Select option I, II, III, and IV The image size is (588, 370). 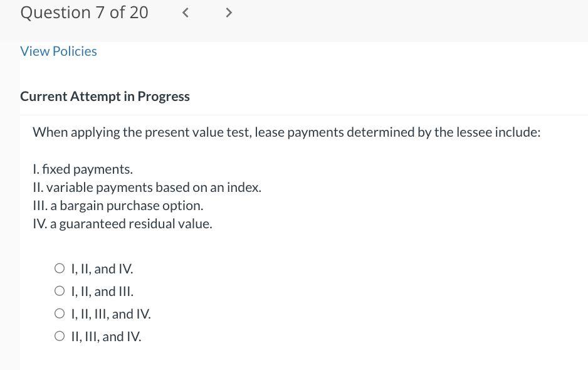59,313
